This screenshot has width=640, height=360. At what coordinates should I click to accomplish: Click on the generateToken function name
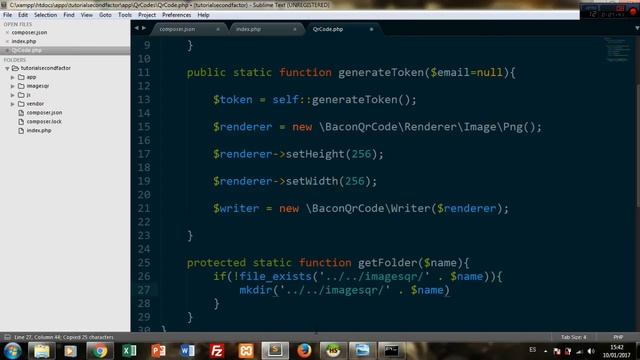point(381,73)
